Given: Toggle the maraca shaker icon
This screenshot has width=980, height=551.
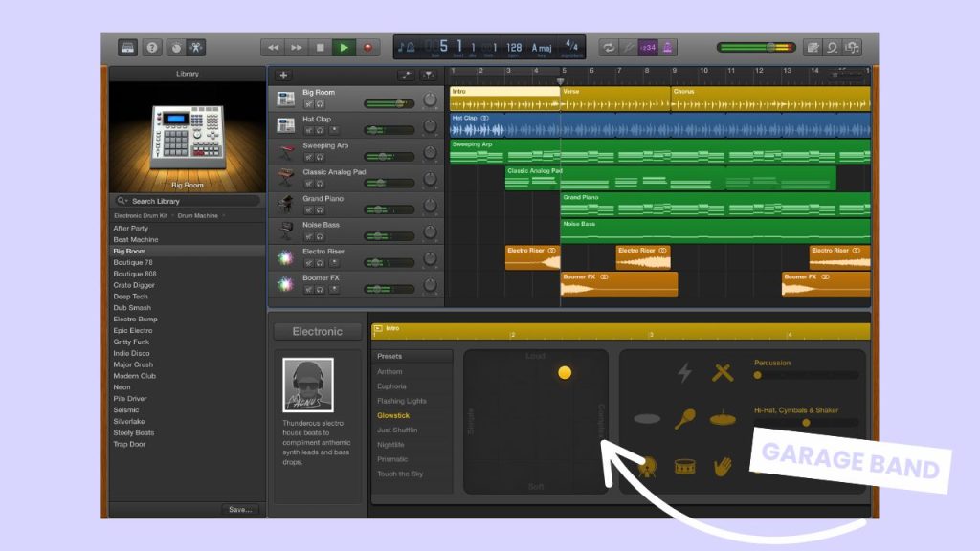Looking at the screenshot, I should click(685, 419).
